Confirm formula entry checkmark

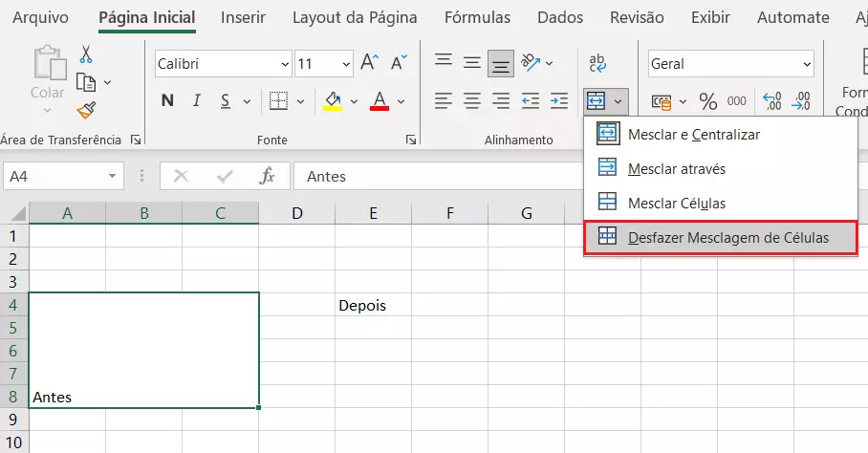tap(225, 177)
